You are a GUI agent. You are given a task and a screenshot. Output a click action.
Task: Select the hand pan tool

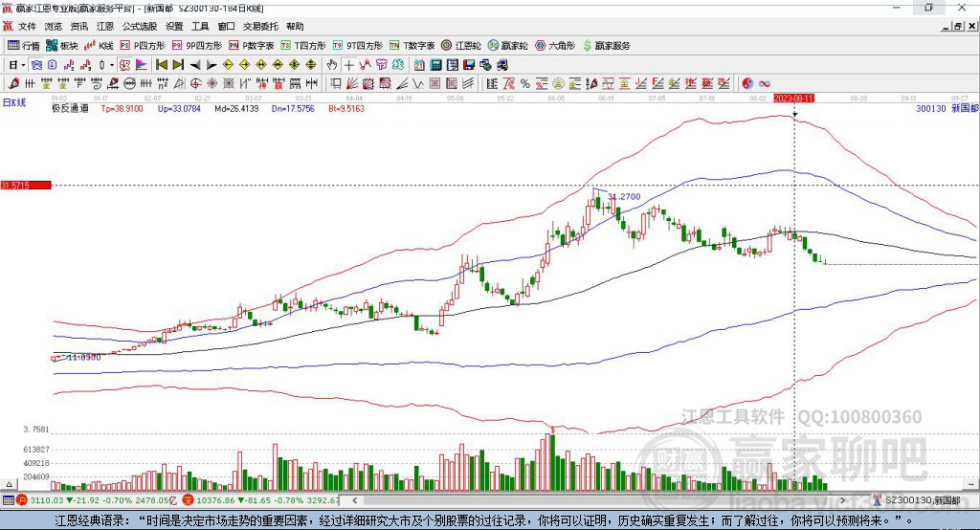(x=331, y=65)
